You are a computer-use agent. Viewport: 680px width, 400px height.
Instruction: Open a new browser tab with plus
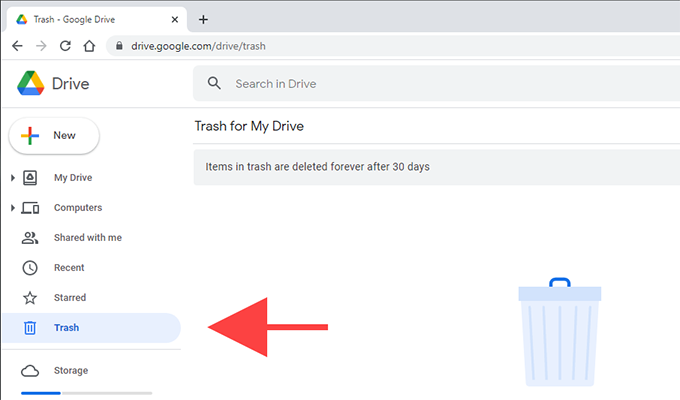203,20
